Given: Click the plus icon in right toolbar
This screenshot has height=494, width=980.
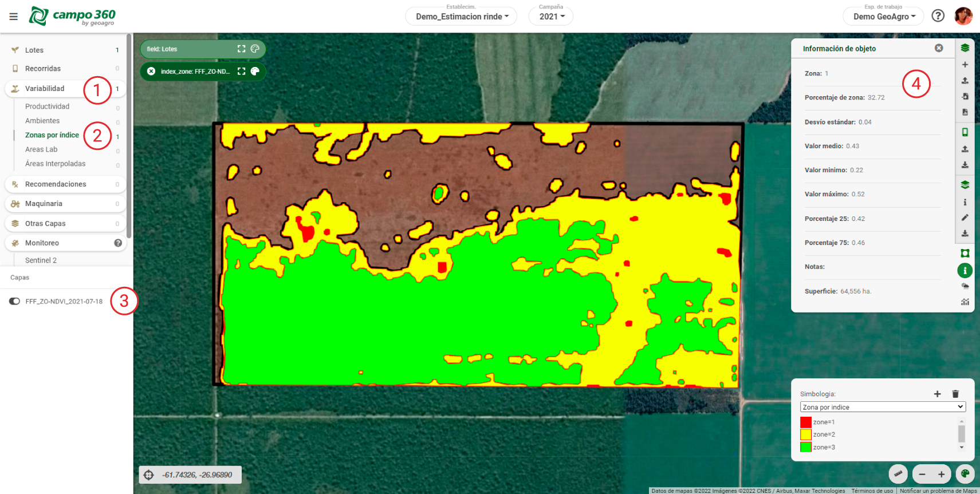Looking at the screenshot, I should pos(965,65).
